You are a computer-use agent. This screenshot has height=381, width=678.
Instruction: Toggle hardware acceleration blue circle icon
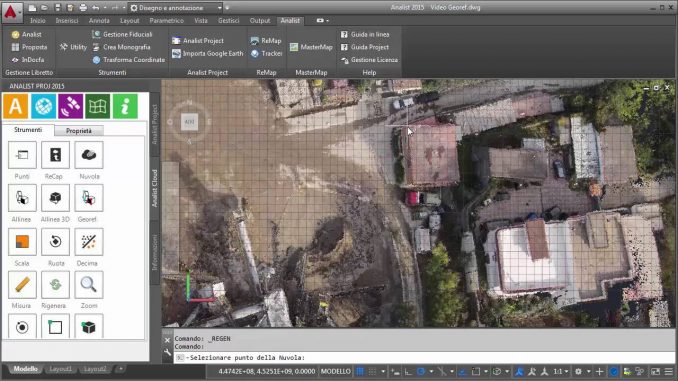614,371
